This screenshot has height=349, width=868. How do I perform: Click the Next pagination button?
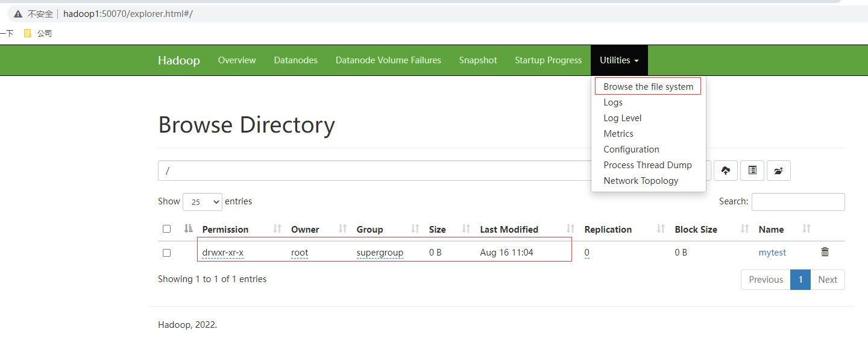pyautogui.click(x=828, y=280)
